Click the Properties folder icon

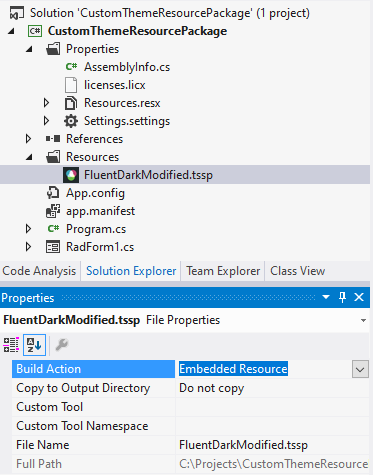coord(53,49)
